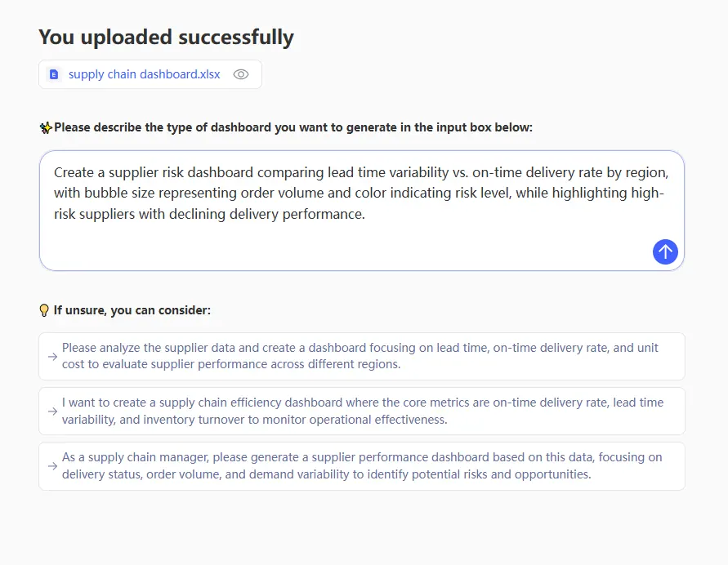Click the arrow icon of the supply chain manager suggestion

[52, 466]
